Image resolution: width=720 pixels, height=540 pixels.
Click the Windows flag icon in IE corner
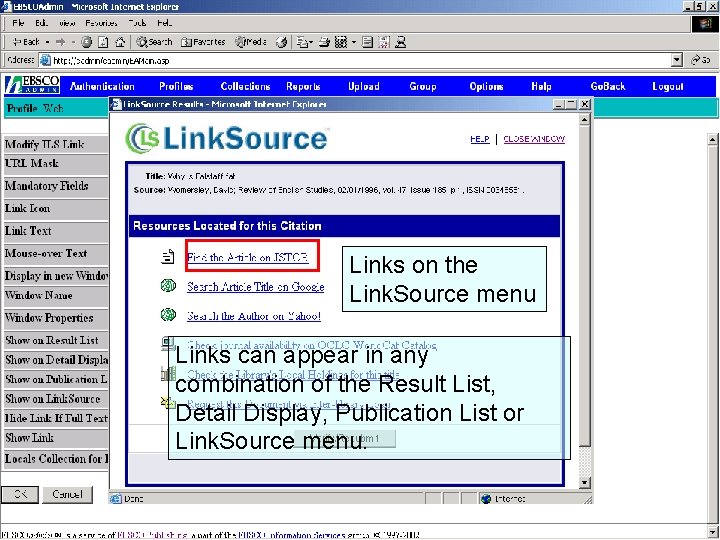point(704,24)
